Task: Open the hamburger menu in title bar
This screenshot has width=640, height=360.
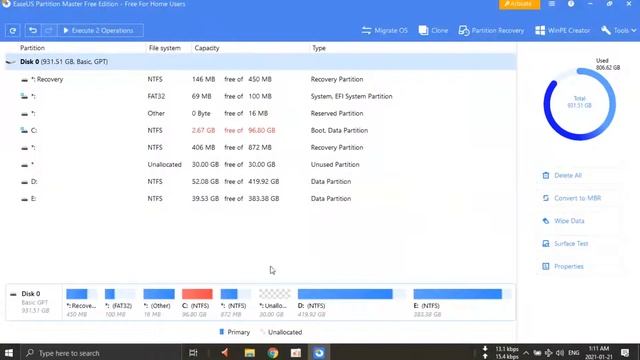Action: pos(551,4)
